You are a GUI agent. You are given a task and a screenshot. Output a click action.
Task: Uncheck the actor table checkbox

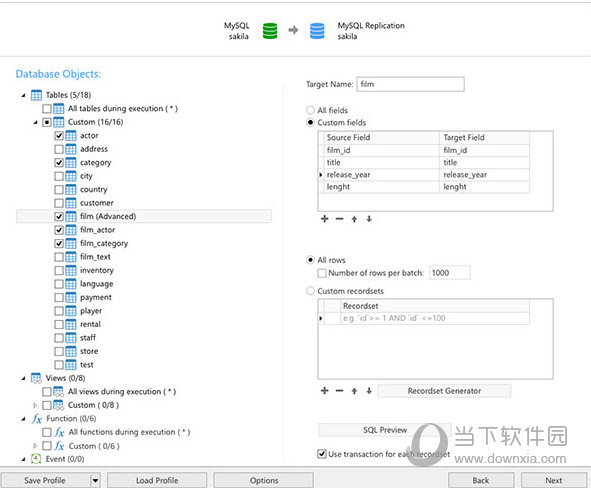[59, 136]
